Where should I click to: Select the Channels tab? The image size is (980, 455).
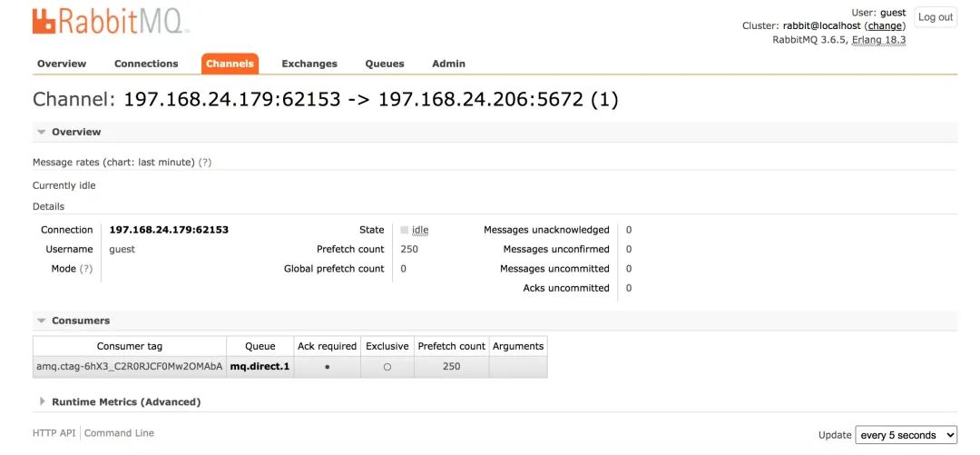[x=230, y=64]
